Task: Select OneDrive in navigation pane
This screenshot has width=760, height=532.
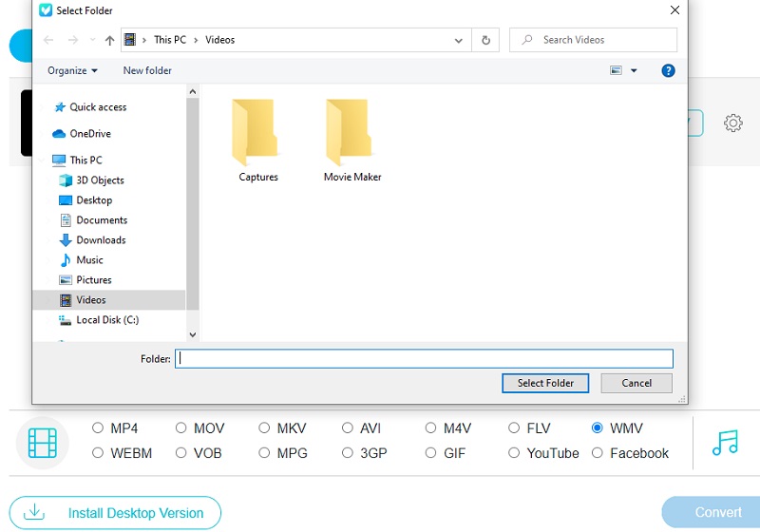Action: coord(82,134)
